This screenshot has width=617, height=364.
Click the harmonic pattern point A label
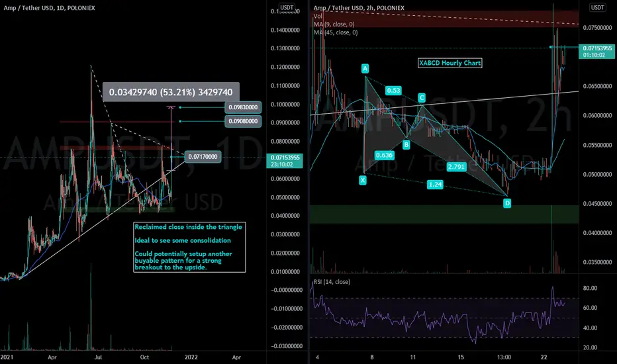[x=365, y=69]
